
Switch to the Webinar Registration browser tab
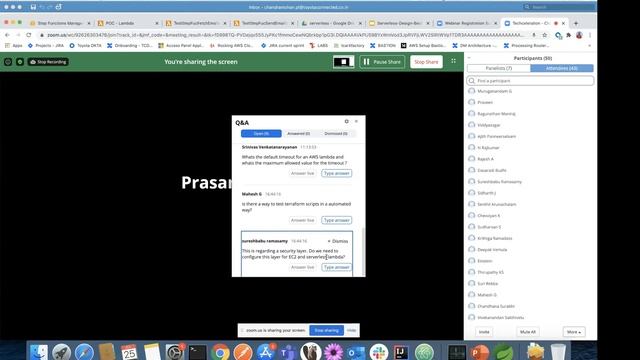click(x=467, y=23)
